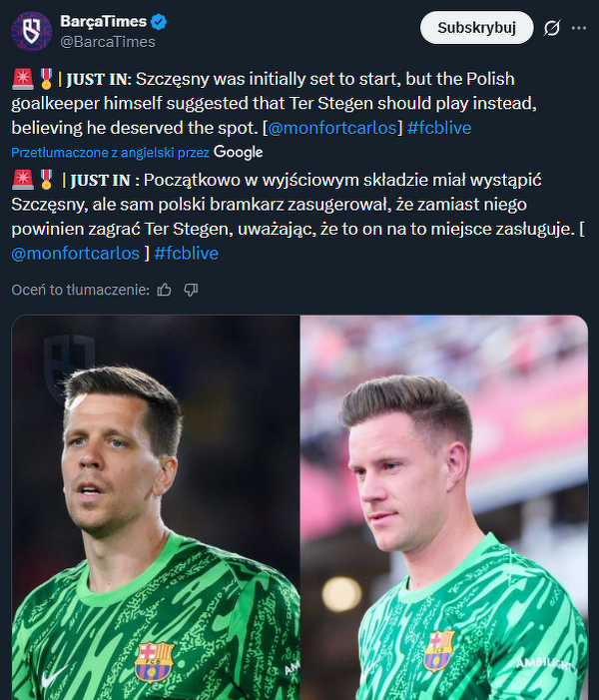Click the Google logo in translation credit
The height and width of the screenshot is (700, 599).
click(239, 152)
